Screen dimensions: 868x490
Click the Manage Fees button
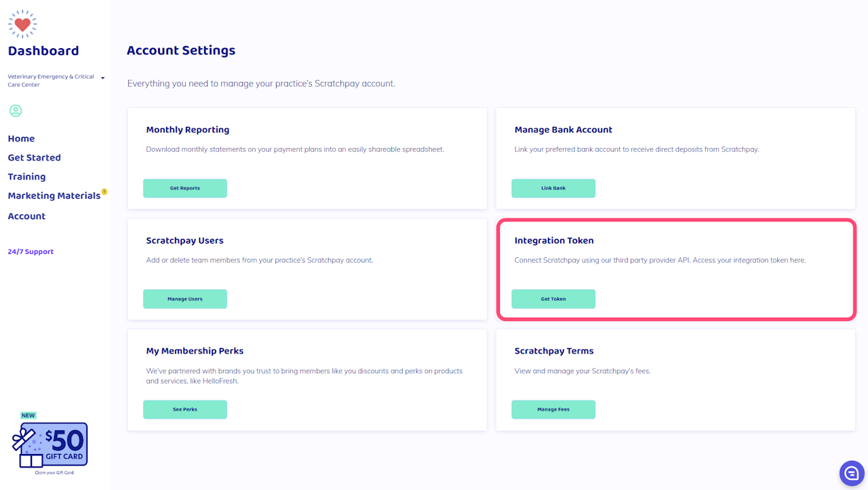553,409
